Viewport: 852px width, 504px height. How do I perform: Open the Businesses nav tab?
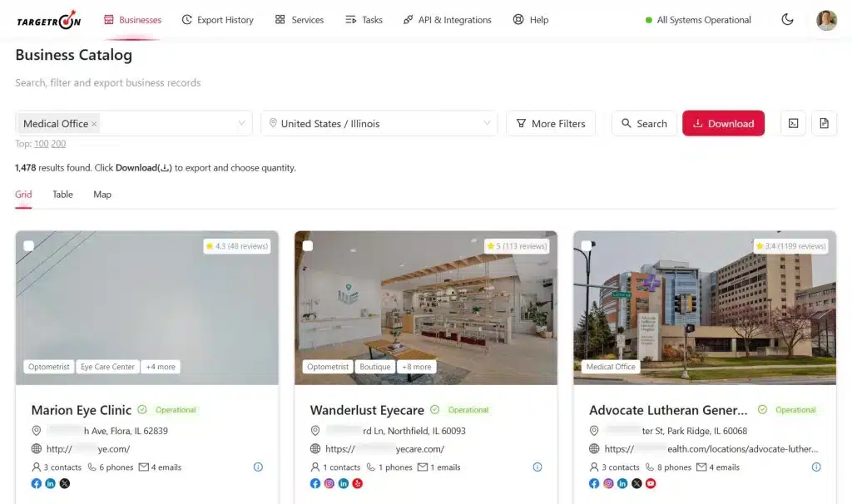132,20
